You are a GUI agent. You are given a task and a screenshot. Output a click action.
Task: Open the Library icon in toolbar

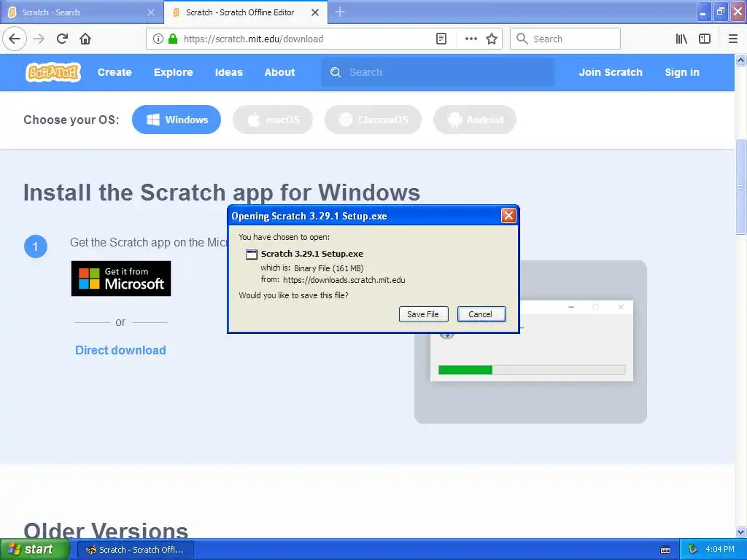(x=681, y=39)
